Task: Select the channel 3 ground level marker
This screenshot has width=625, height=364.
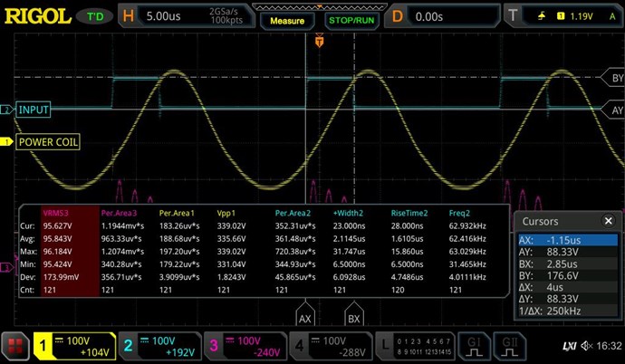Action: click(6, 267)
